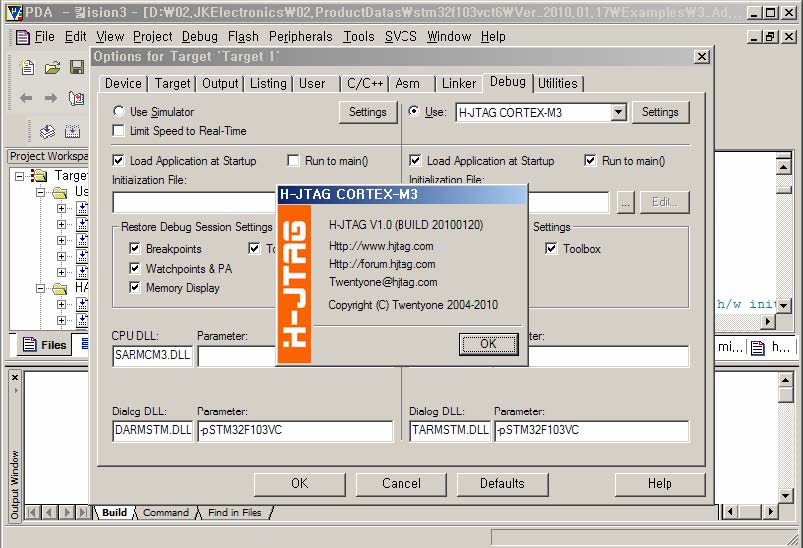
Task: Uncheck the right-side Toolbox checkbox
Action: (551, 248)
